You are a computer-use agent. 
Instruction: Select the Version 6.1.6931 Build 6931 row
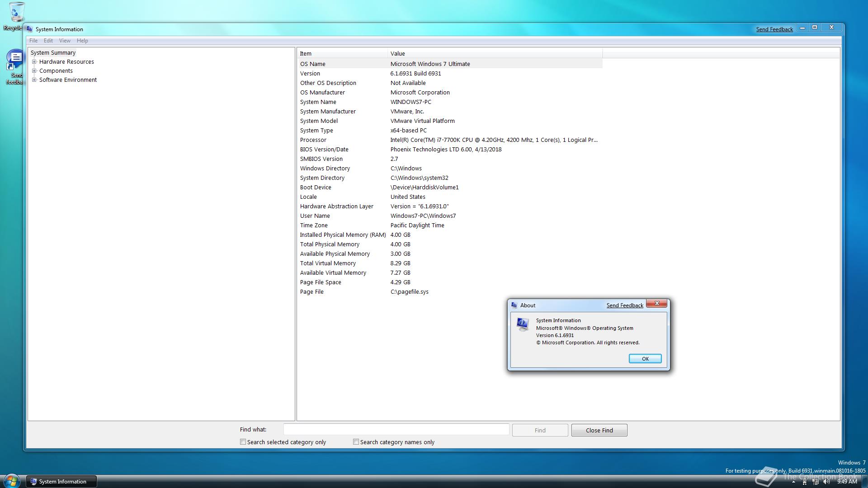pos(450,74)
